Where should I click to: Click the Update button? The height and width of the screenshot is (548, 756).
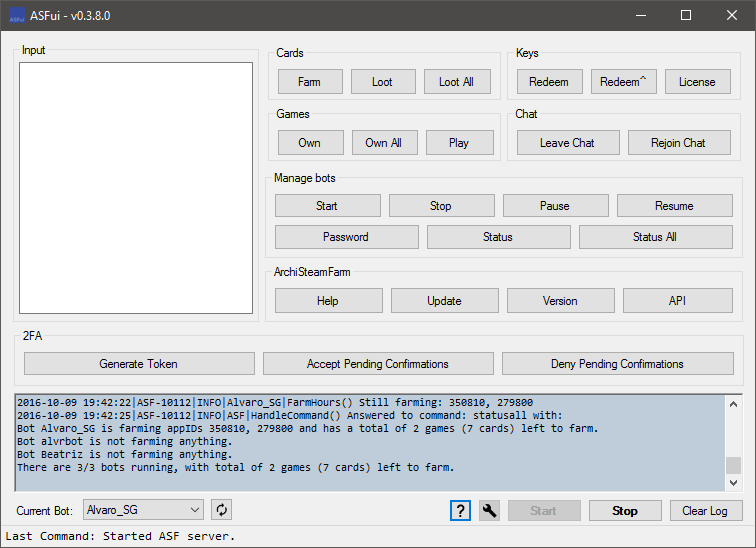pos(445,301)
